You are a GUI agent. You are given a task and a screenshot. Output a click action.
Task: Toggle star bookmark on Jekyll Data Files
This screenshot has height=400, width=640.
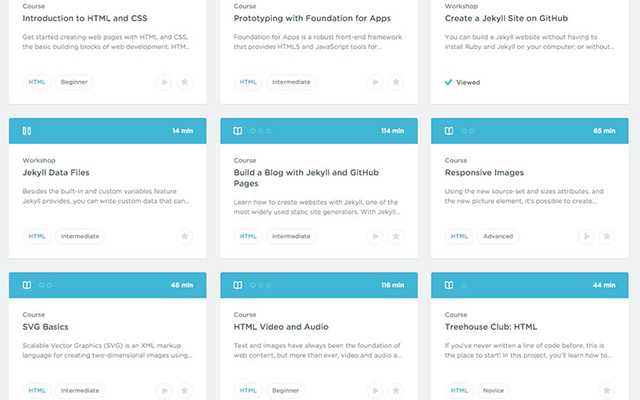click(184, 236)
